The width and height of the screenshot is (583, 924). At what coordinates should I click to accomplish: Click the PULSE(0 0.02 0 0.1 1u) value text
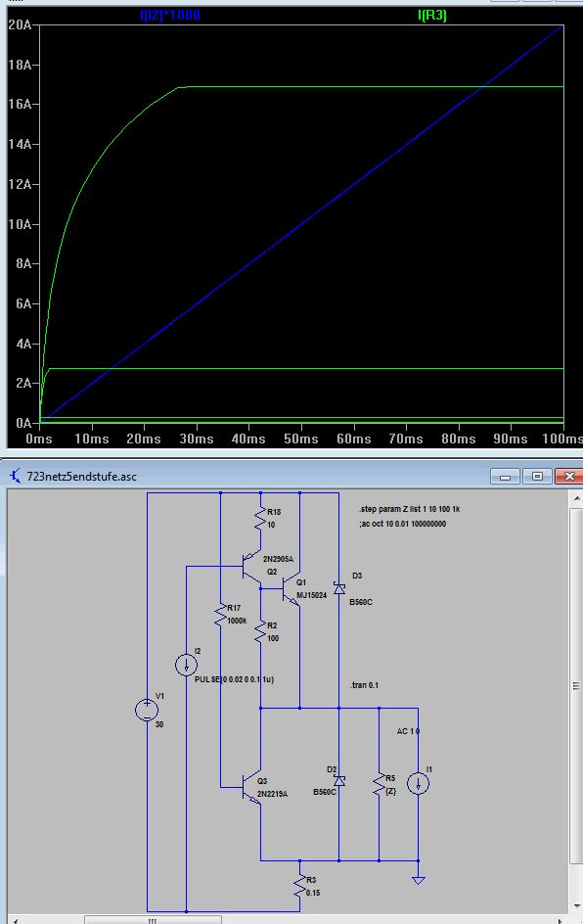234,679
